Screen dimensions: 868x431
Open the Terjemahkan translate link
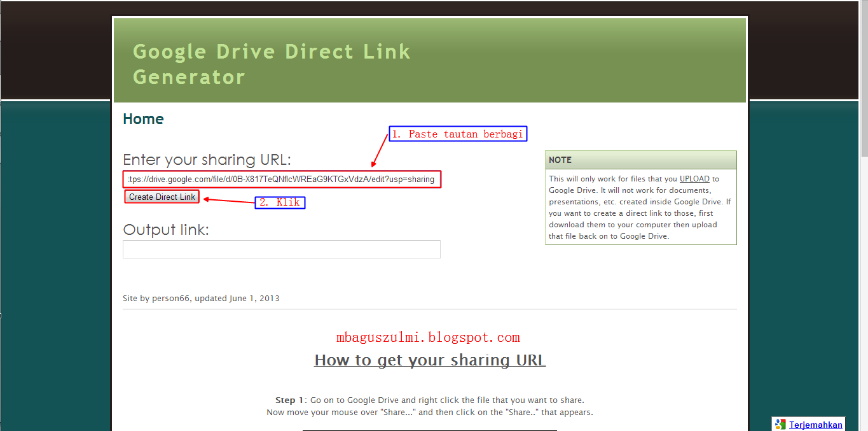pos(816,425)
